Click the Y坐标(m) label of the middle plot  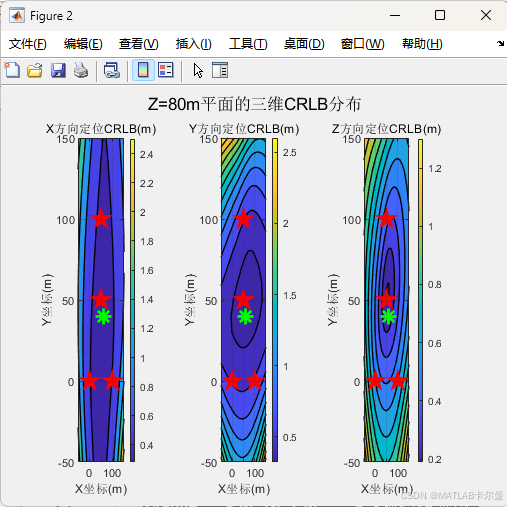tap(190, 300)
